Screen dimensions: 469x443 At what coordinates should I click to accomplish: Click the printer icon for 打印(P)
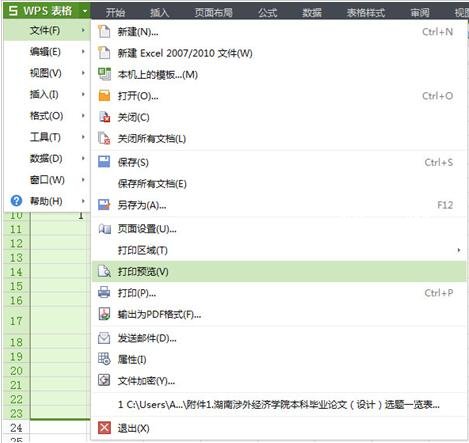pos(104,292)
